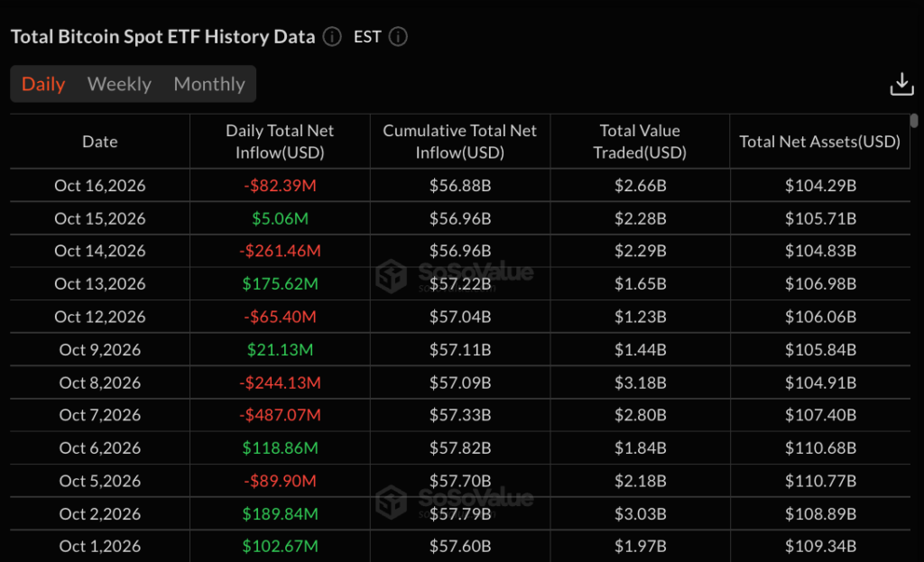This screenshot has height=562, width=924.
Task: Select the $57.33B cumulative inflow value
Action: coord(460,415)
